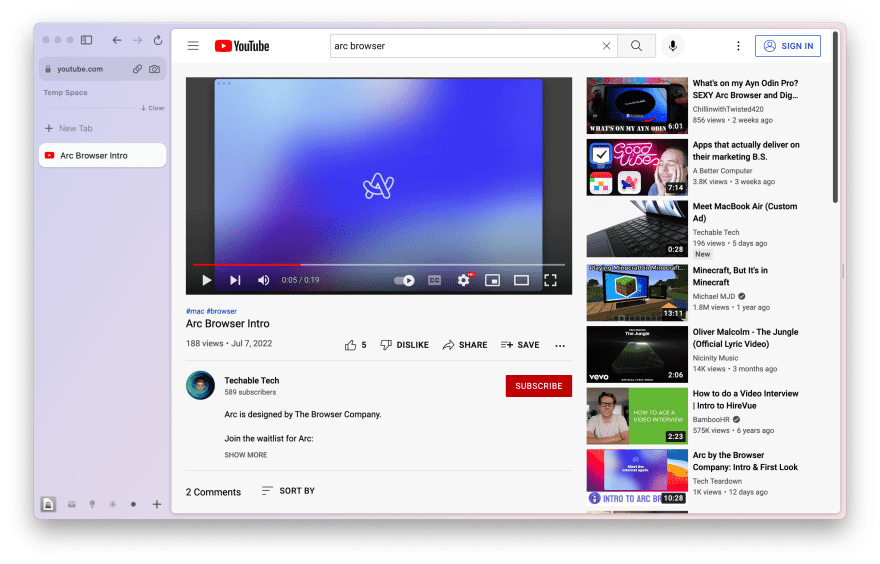Click the page vertical scrollbar
Screen dimensions: 880x564
835,118
